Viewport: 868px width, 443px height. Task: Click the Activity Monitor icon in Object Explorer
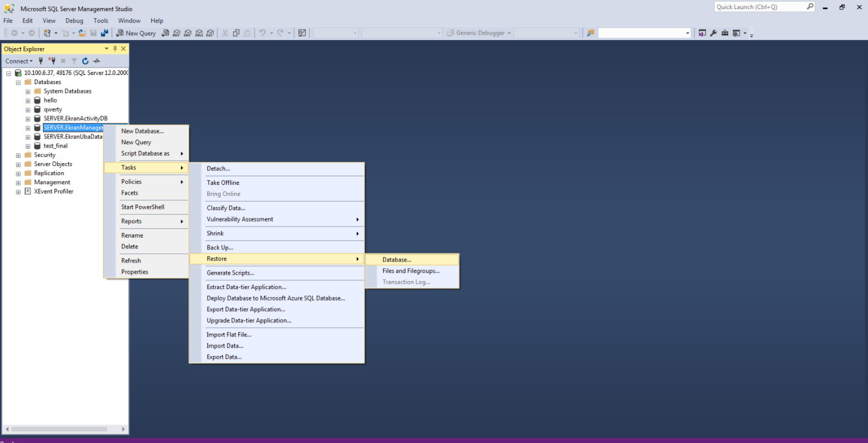pos(97,61)
